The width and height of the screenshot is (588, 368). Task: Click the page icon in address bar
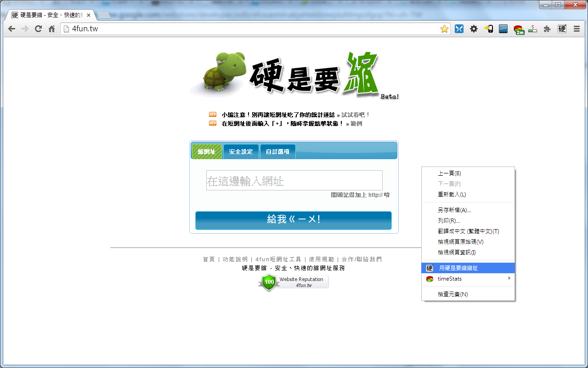click(x=66, y=29)
